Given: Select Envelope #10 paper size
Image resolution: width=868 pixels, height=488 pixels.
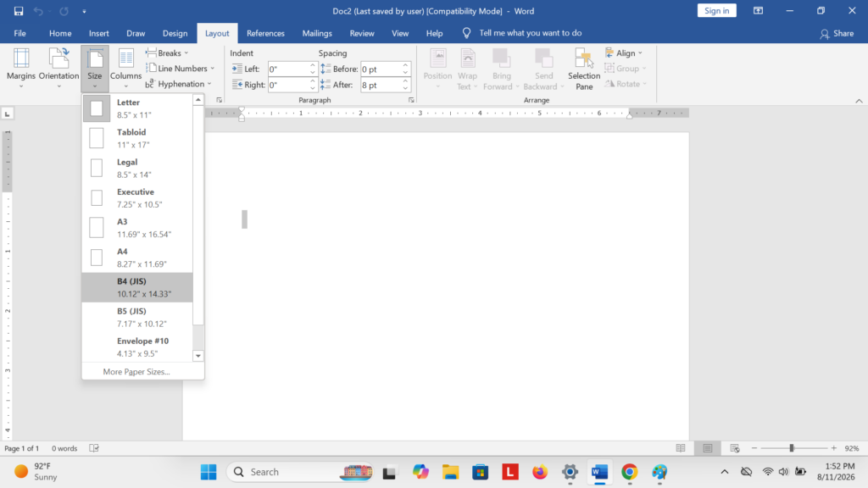Looking at the screenshot, I should 137,347.
